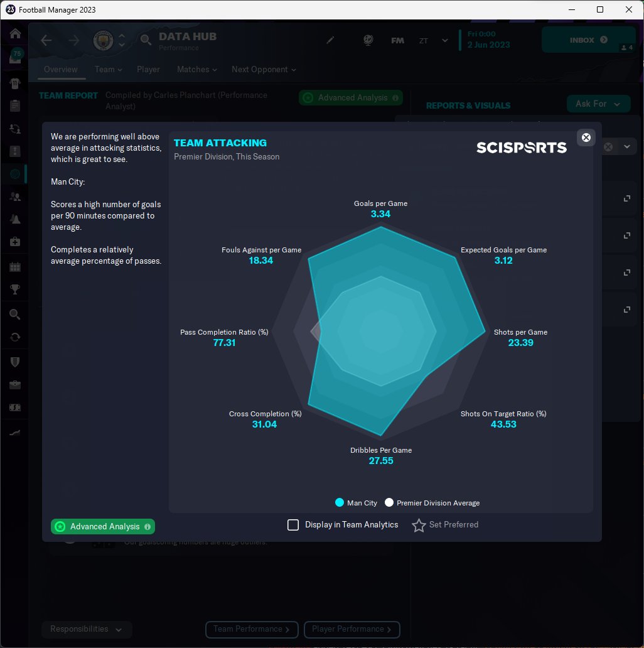The image size is (644, 648).
Task: Click the Premier Division Average legend dot
Action: (x=389, y=502)
